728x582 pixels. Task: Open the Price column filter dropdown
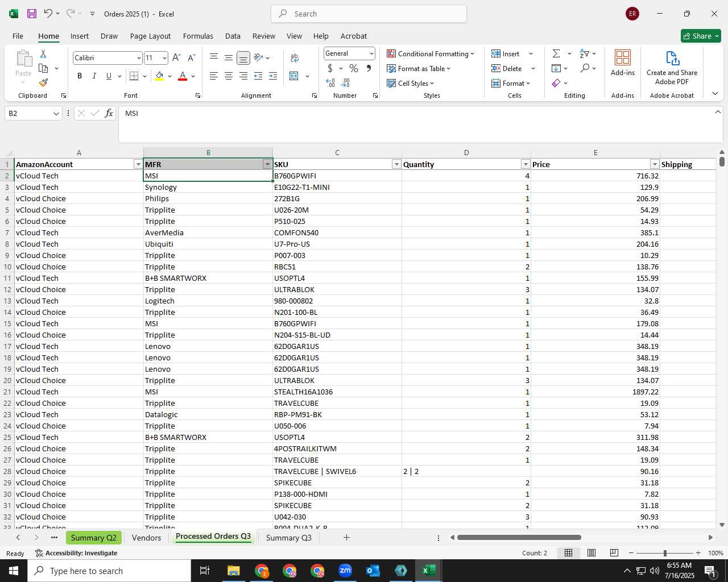(655, 164)
